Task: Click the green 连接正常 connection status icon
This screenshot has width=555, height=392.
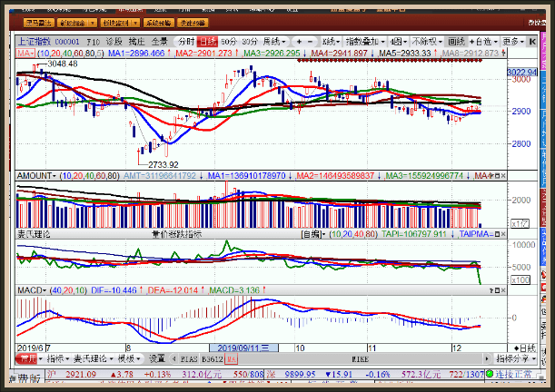Action: pos(490,374)
